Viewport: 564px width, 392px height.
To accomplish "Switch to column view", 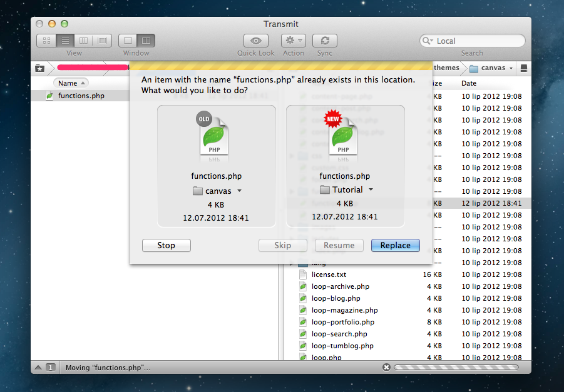I will (83, 41).
